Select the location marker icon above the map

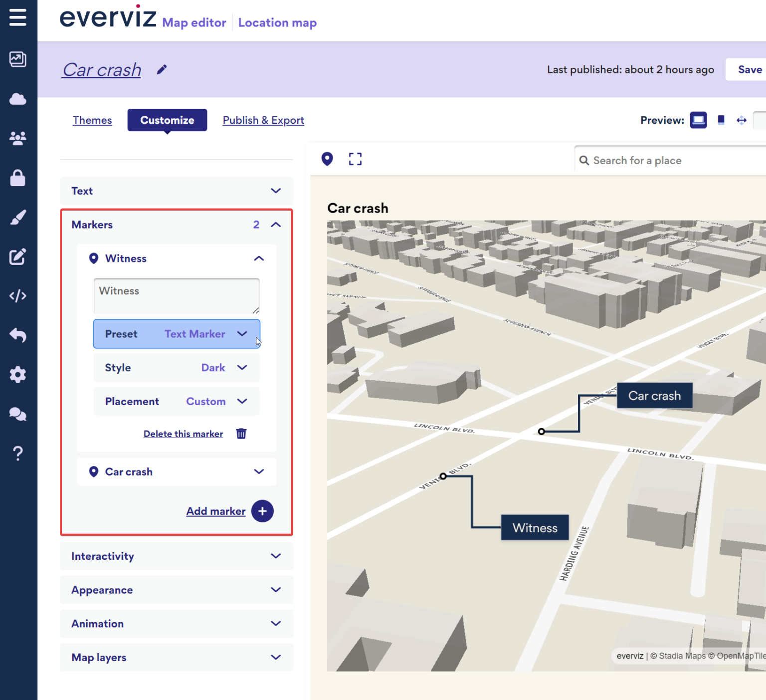coord(327,159)
